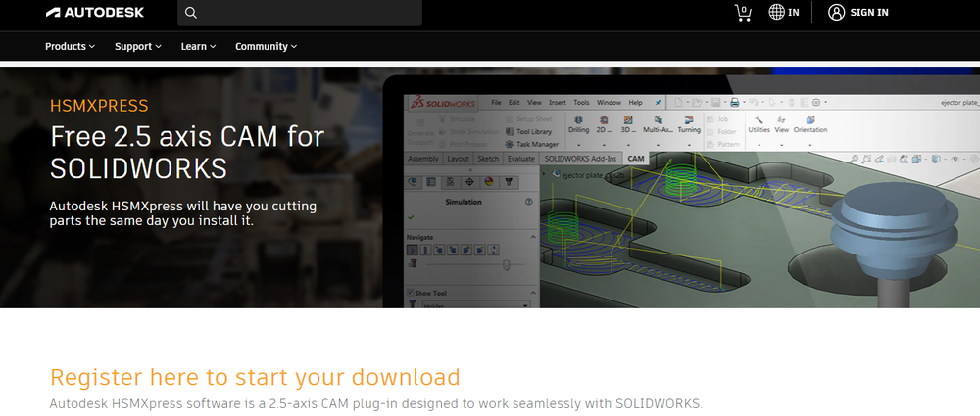Click the New document icon in SOLIDWORKS

pyautogui.click(x=678, y=102)
